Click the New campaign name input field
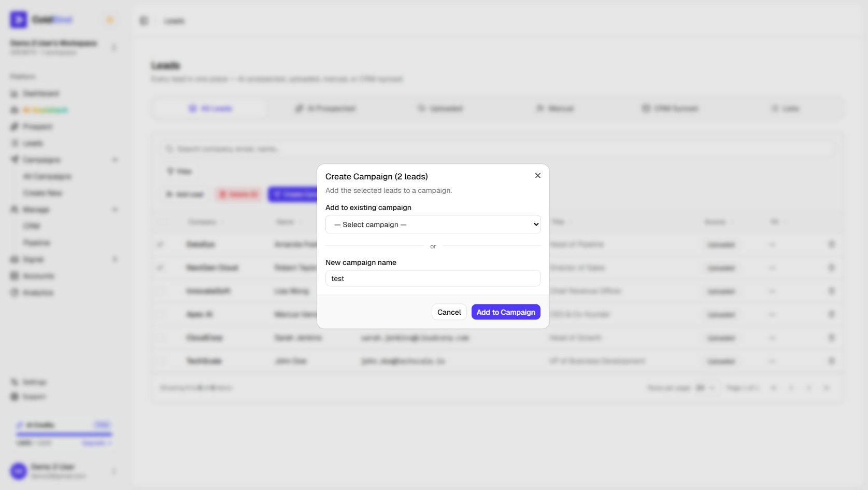Viewport: 868px width, 490px height. 433,278
